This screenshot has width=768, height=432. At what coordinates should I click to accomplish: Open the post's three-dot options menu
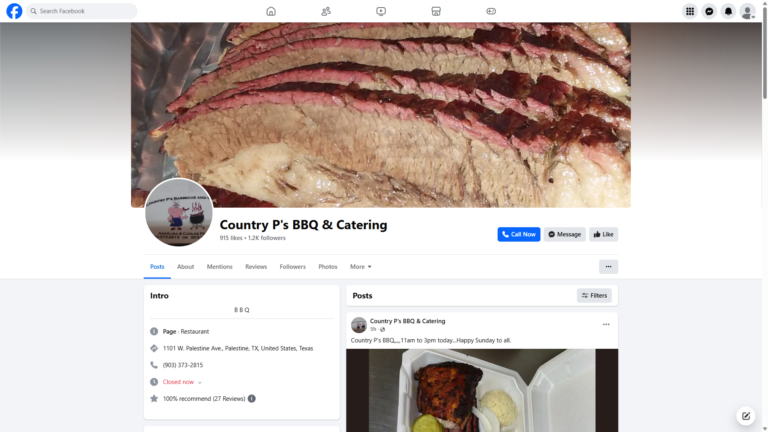(606, 324)
